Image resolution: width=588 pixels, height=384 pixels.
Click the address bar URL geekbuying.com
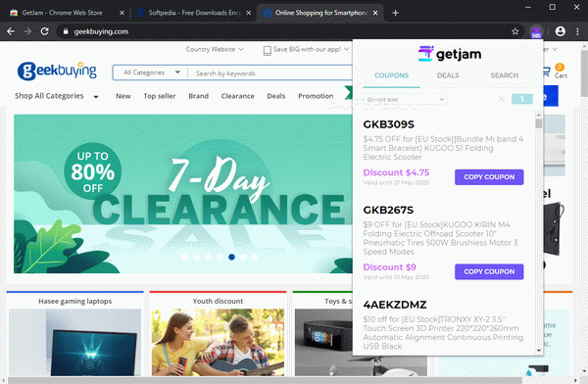pos(101,31)
